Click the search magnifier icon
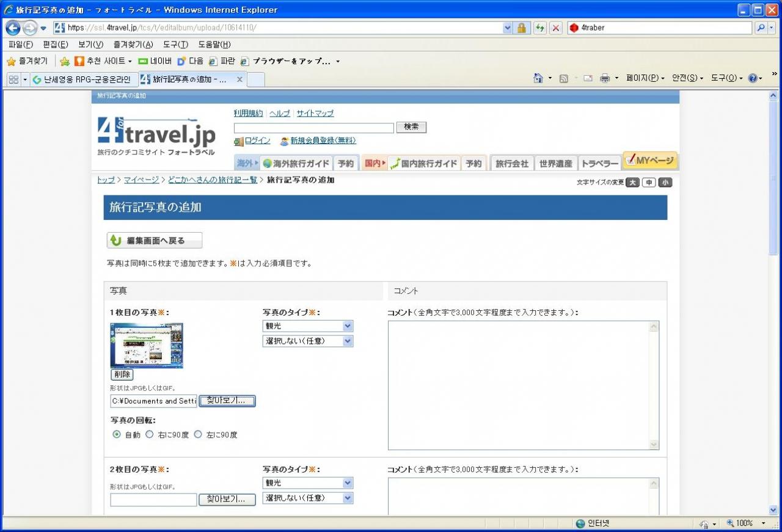This screenshot has width=782, height=532. pyautogui.click(x=761, y=28)
